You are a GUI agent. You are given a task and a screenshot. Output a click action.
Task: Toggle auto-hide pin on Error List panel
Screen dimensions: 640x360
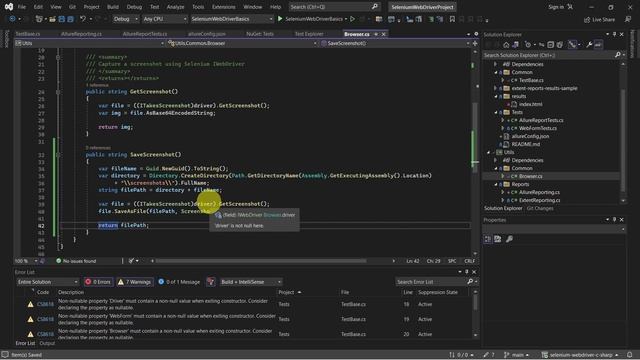tap(467, 272)
